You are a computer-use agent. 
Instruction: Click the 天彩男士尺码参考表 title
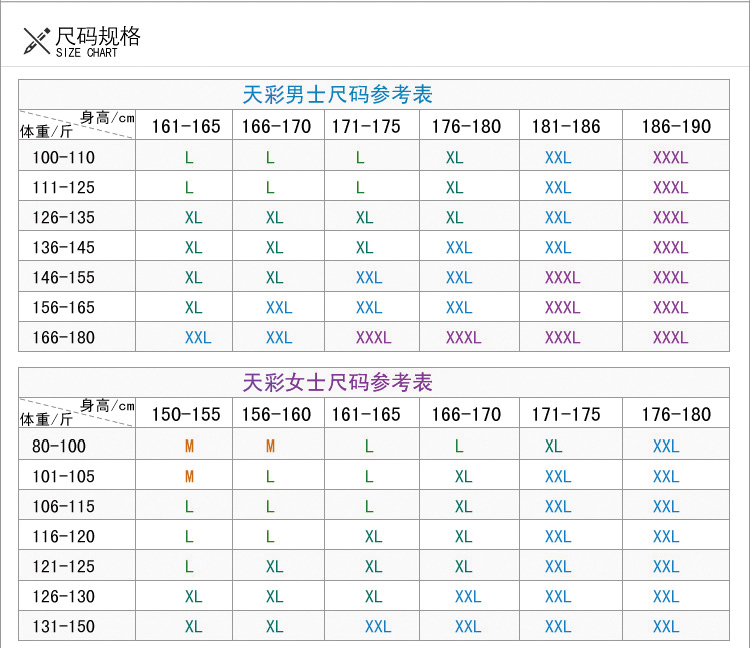coord(337,94)
